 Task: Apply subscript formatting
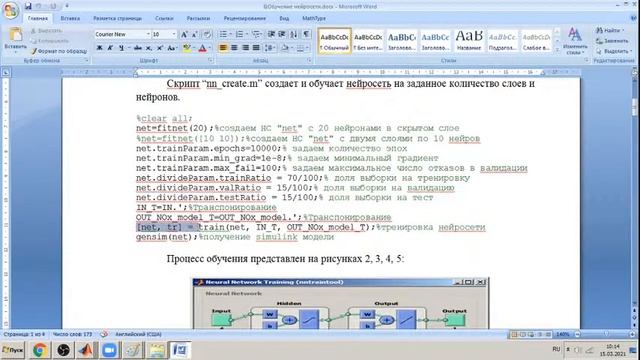pyautogui.click(x=149, y=48)
